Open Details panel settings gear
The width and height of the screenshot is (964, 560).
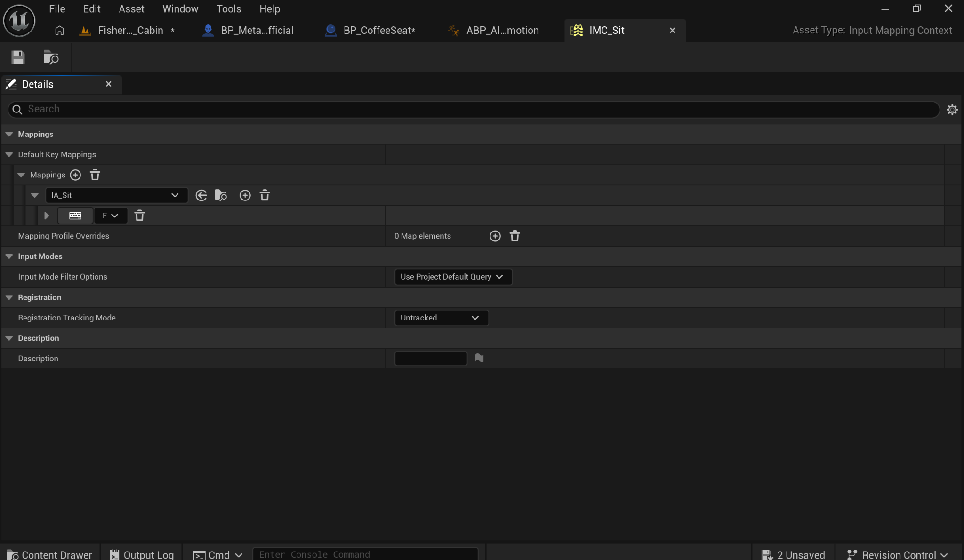[952, 110]
